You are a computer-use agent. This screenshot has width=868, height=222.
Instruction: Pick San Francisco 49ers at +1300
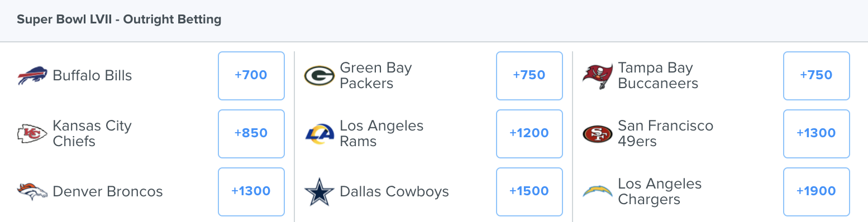[x=817, y=133]
